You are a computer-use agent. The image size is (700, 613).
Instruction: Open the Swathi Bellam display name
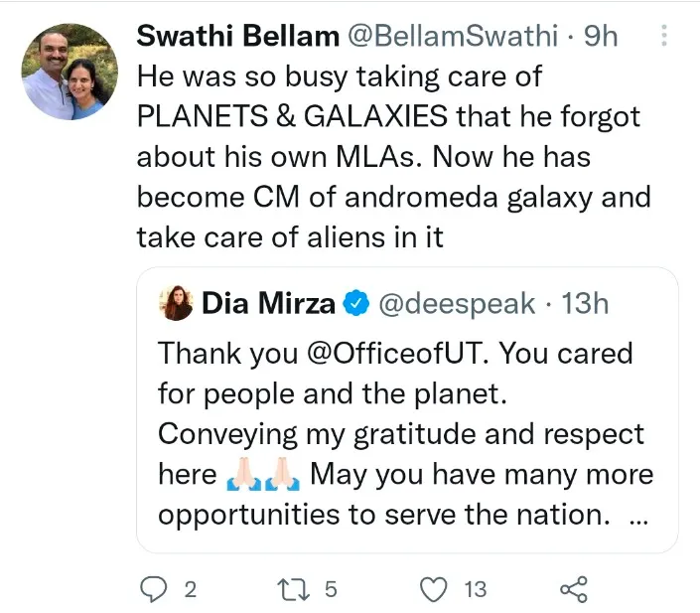[x=238, y=36]
